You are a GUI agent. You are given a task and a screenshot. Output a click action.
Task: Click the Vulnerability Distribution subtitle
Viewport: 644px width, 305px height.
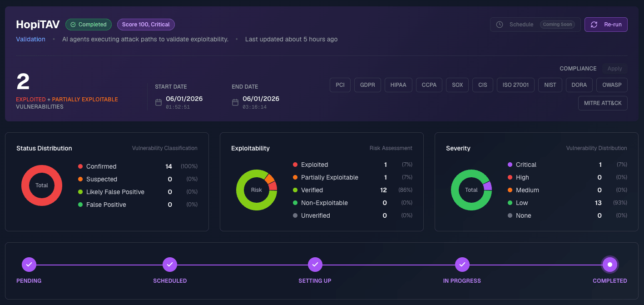pos(597,148)
